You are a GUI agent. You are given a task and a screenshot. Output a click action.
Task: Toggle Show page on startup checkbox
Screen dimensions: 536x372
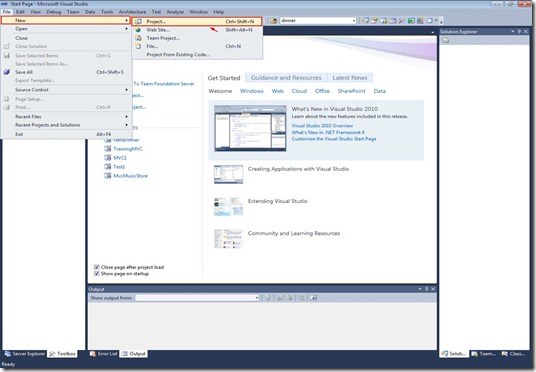(97, 274)
